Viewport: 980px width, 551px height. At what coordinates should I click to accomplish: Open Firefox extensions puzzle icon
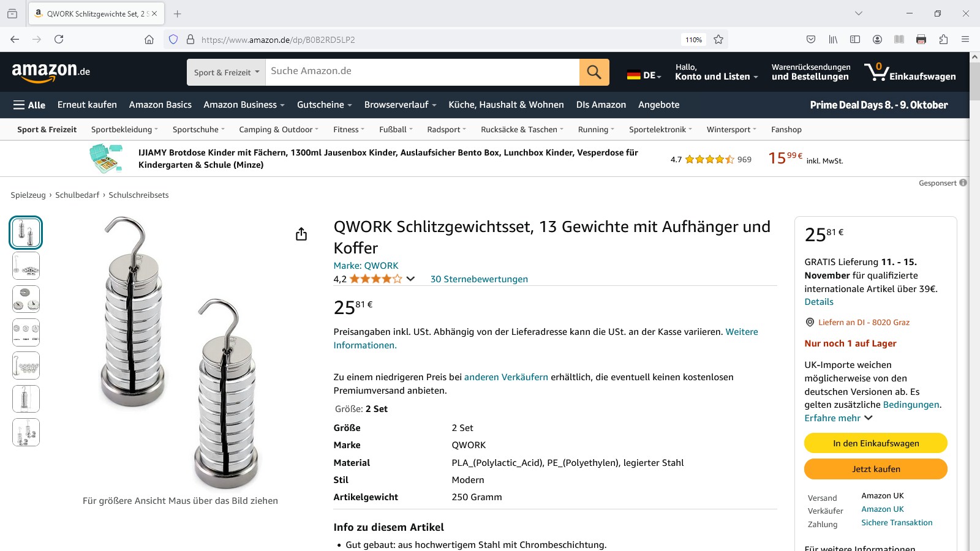(943, 39)
